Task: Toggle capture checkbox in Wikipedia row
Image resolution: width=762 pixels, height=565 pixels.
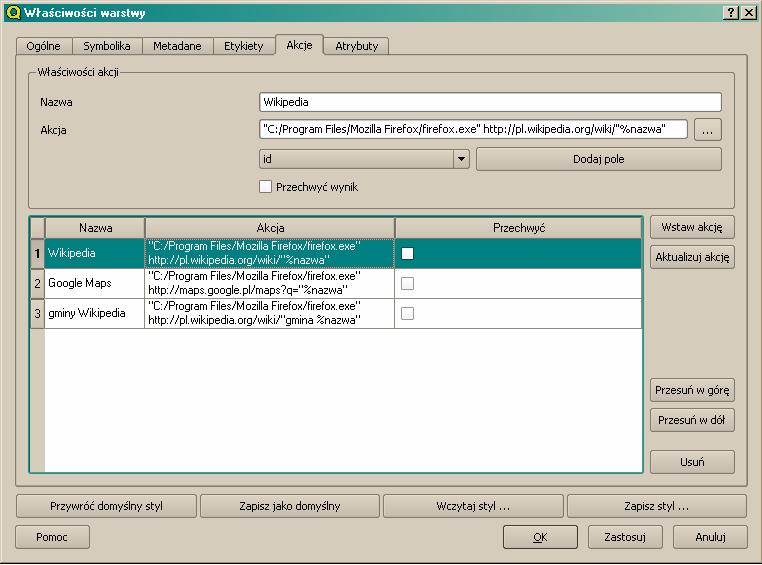Action: point(408,253)
